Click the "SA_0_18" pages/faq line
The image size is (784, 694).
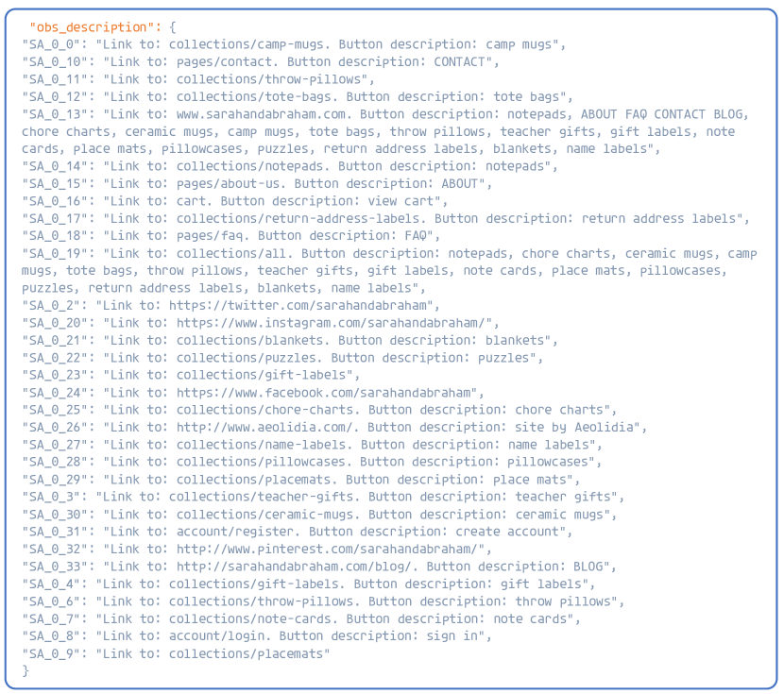231,236
